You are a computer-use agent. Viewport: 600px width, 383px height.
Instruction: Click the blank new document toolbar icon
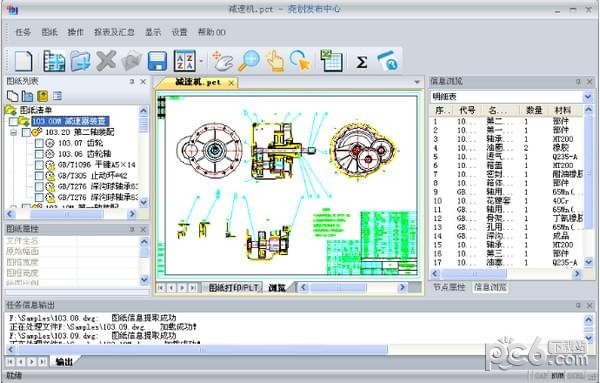[23, 61]
